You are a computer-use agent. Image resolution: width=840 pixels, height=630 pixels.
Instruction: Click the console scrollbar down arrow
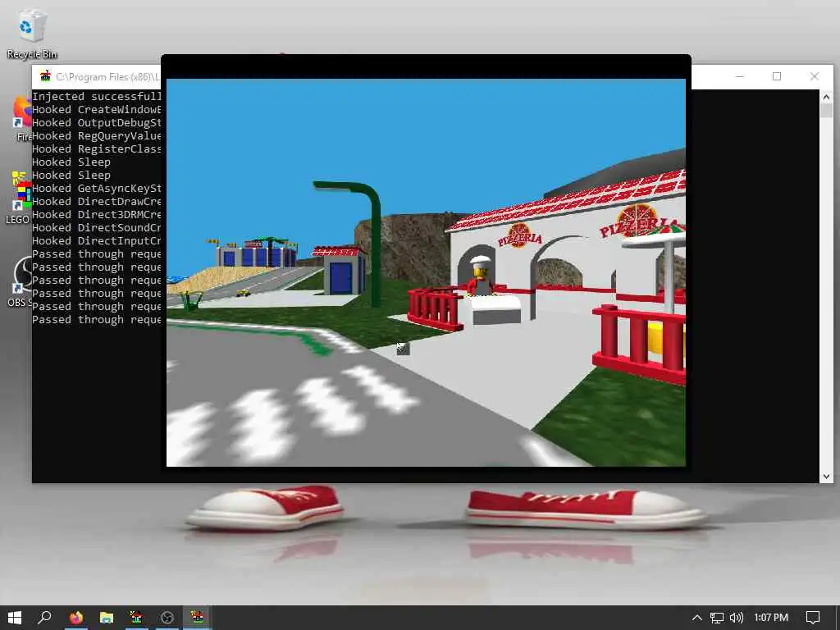(x=826, y=477)
